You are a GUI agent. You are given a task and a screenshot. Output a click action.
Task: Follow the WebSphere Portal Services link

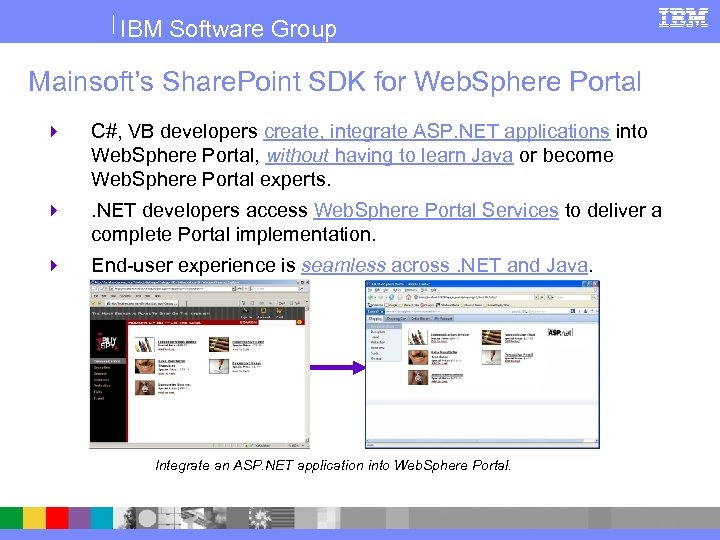436,210
